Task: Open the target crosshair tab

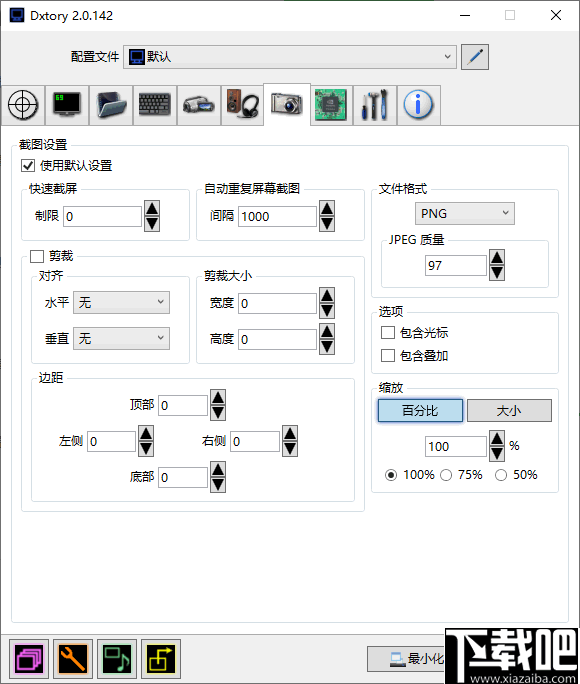Action: click(23, 105)
